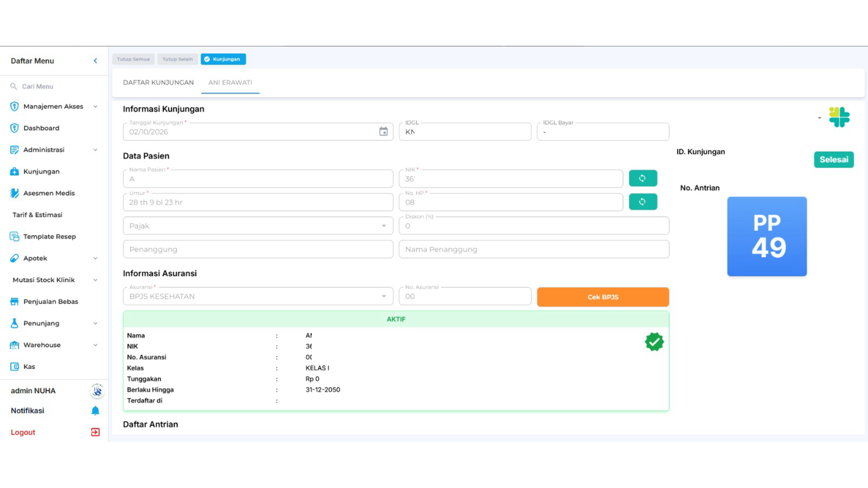The image size is (868, 488).
Task: Click the Cari Menu search field
Action: (x=54, y=86)
